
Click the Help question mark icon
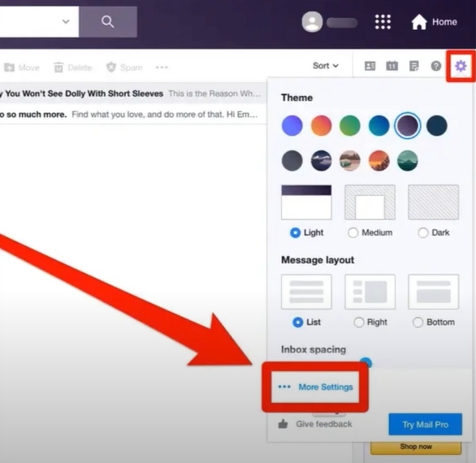[436, 66]
